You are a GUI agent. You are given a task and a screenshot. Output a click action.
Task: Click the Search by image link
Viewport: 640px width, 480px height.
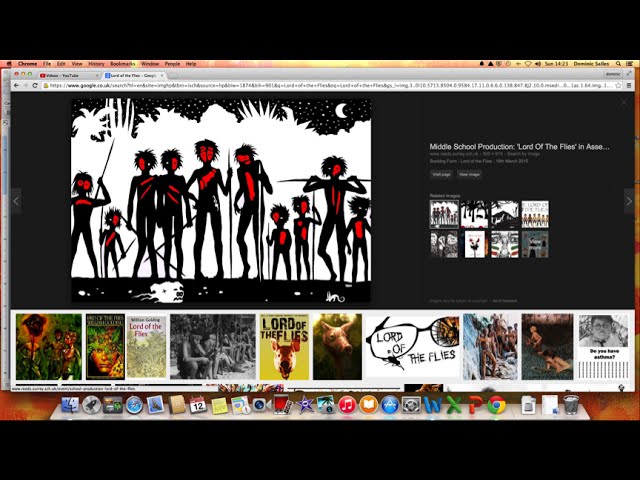[x=523, y=154]
